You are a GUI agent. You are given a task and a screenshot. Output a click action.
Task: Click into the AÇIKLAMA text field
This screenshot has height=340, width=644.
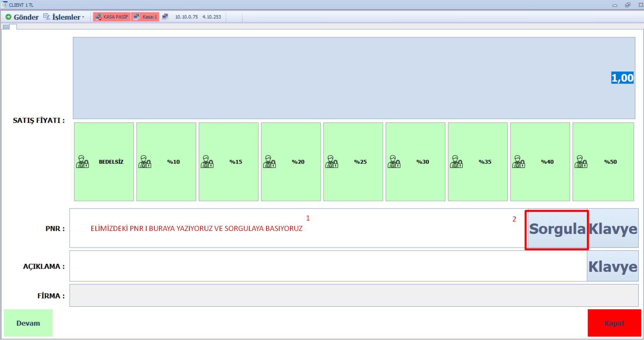coord(328,266)
